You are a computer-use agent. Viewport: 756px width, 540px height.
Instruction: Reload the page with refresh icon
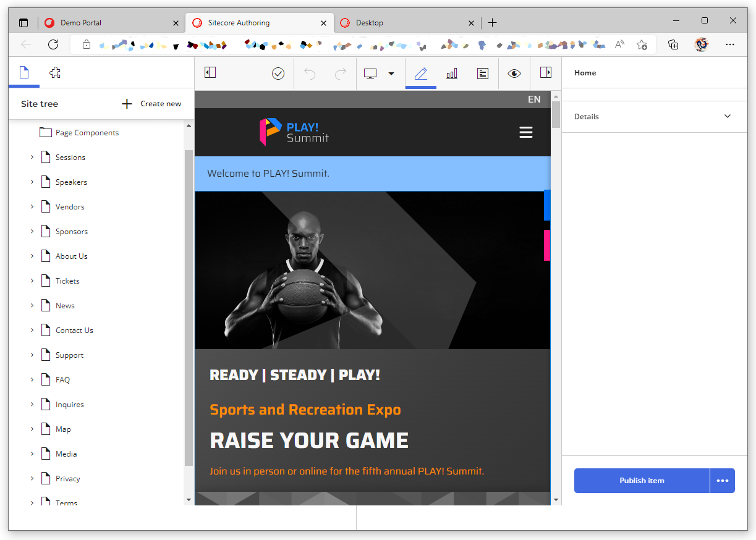[x=53, y=44]
